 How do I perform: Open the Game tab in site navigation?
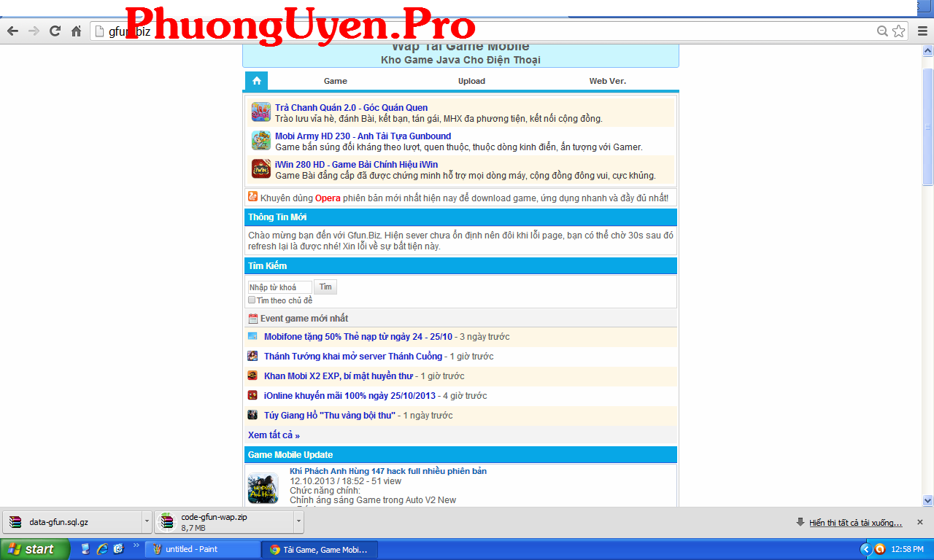pos(335,81)
